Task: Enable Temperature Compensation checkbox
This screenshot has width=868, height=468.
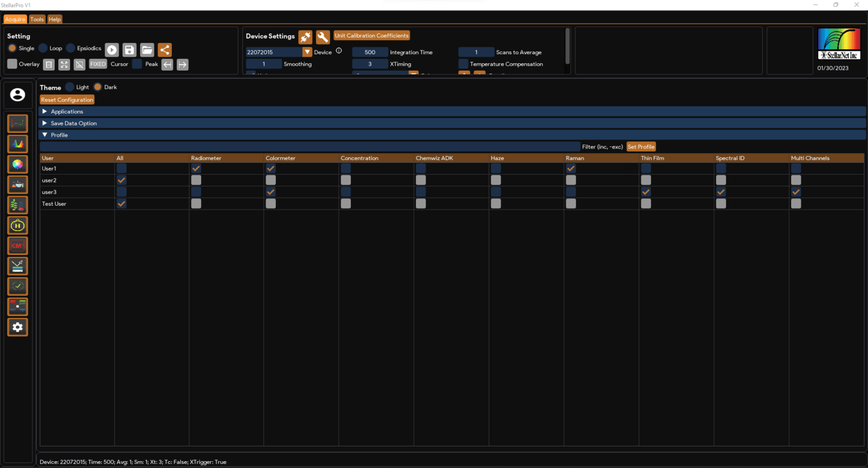Action: pos(463,64)
